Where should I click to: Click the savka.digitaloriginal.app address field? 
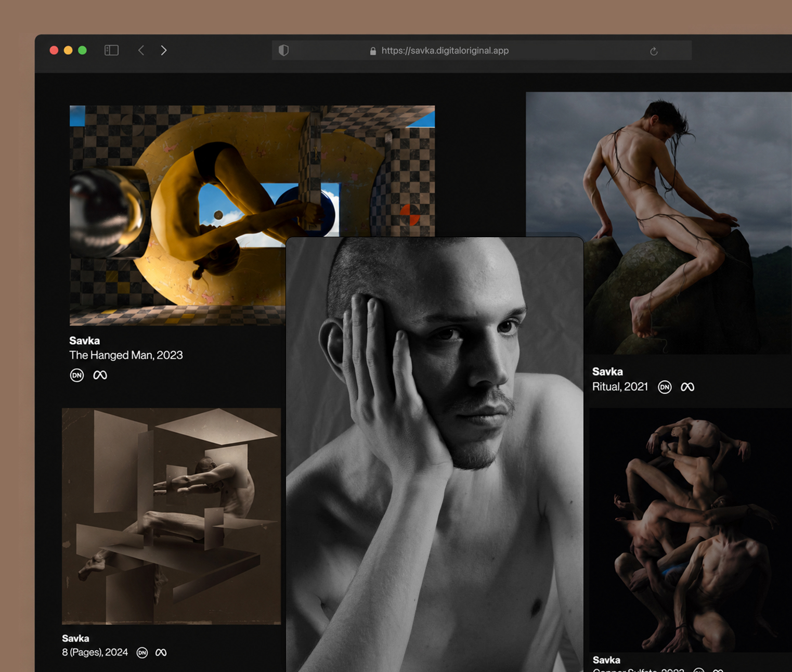click(482, 50)
